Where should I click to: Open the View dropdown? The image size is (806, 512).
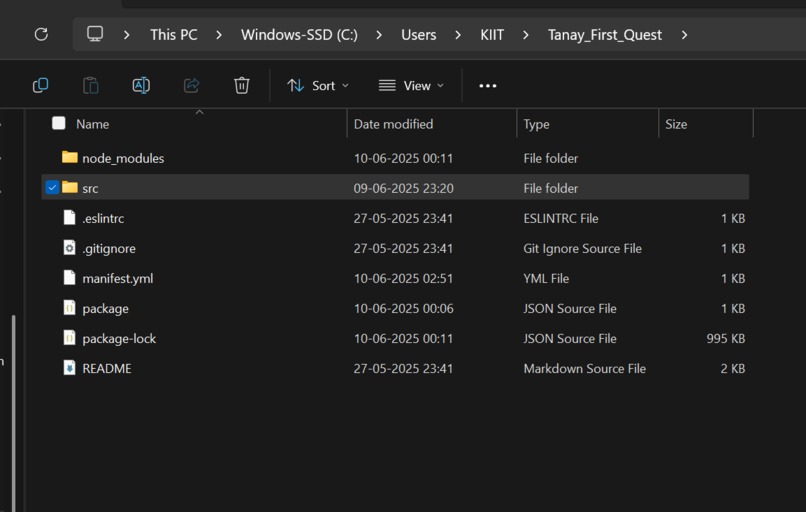[411, 86]
